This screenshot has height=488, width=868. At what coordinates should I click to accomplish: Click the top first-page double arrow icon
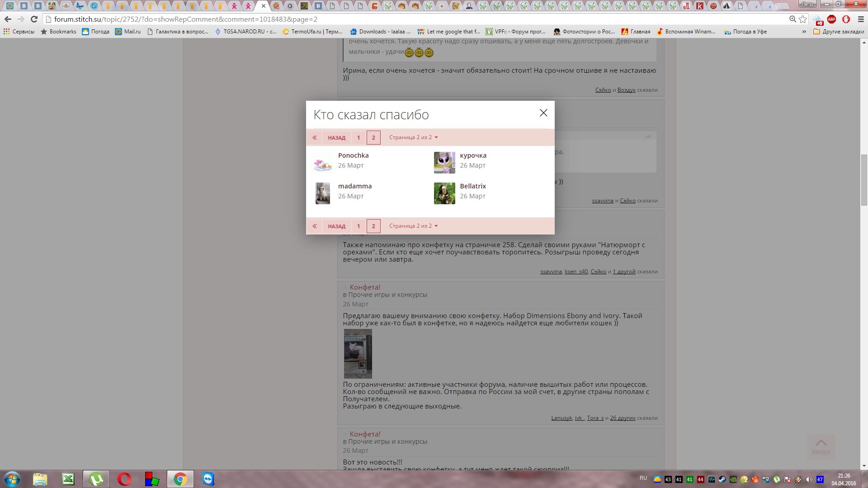[315, 137]
